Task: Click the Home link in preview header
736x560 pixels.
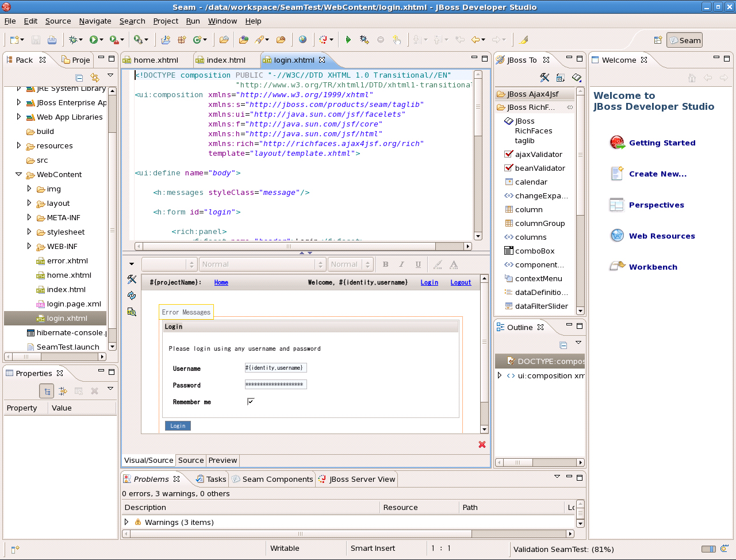Action: coord(221,282)
